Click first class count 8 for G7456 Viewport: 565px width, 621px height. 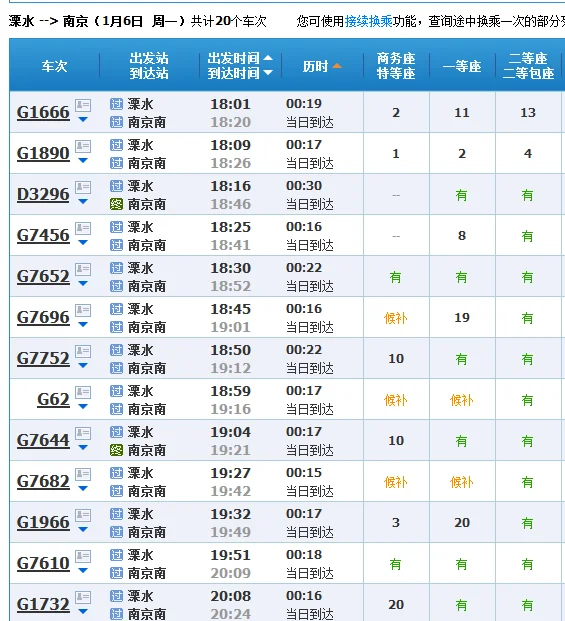pyautogui.click(x=462, y=236)
